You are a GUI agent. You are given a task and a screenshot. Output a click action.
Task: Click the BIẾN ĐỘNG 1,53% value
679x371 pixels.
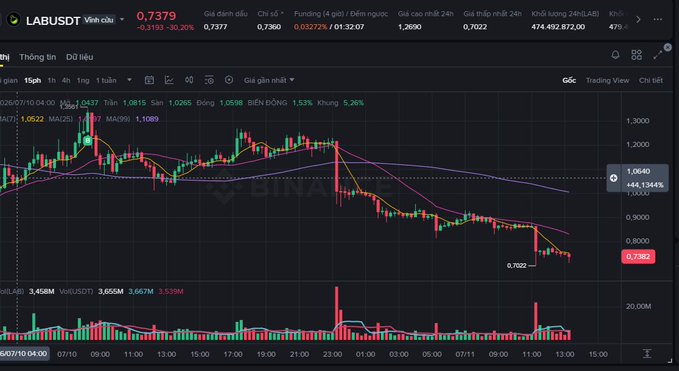(x=302, y=103)
